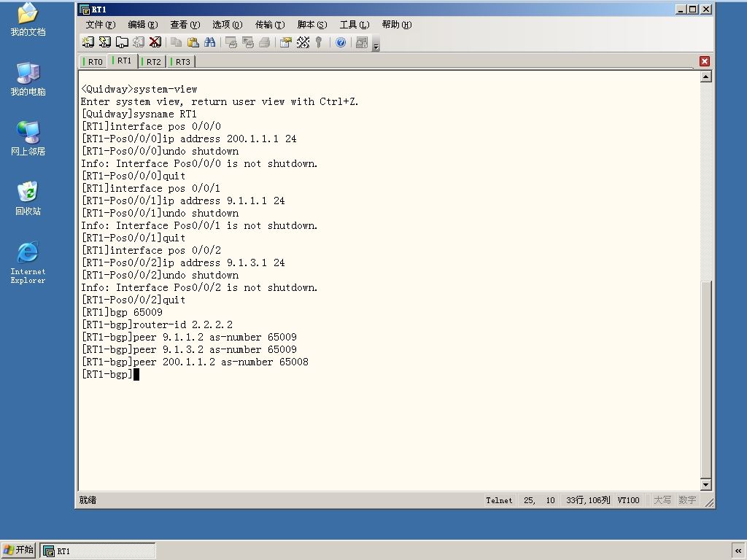Click the 'ip address 9.1.1.1 24' line
Image resolution: width=747 pixels, height=560 pixels.
coord(183,201)
